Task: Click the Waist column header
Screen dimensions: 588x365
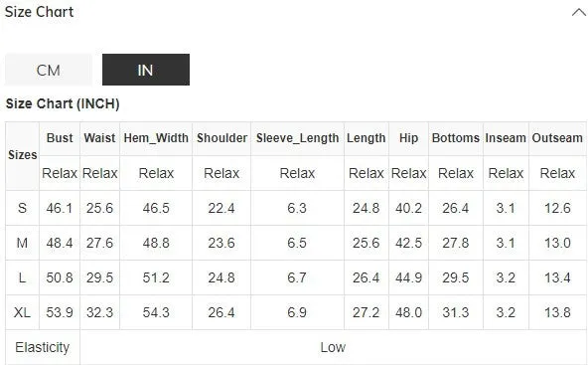Action: [x=99, y=138]
